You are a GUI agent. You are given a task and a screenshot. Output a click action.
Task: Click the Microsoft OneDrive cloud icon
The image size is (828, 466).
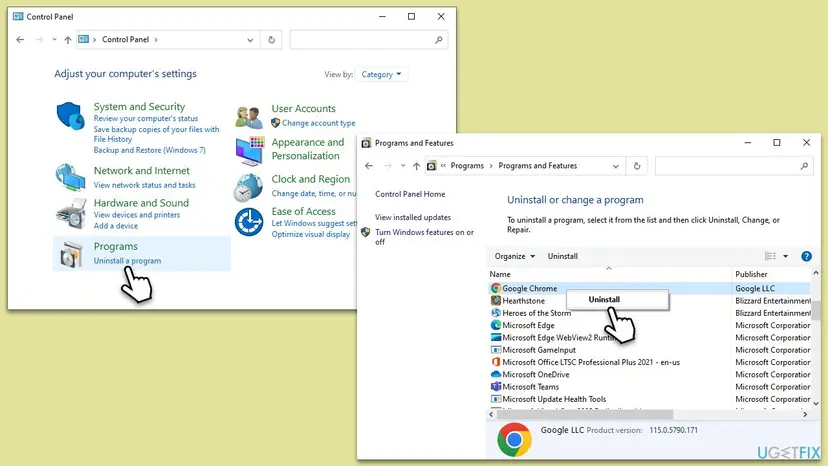click(495, 374)
